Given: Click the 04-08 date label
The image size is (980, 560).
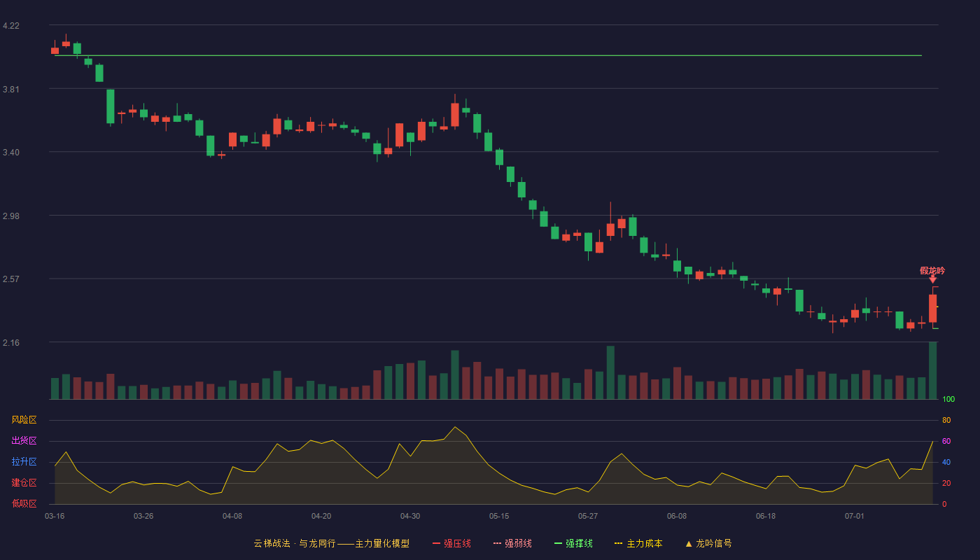Looking at the screenshot, I should [x=232, y=516].
